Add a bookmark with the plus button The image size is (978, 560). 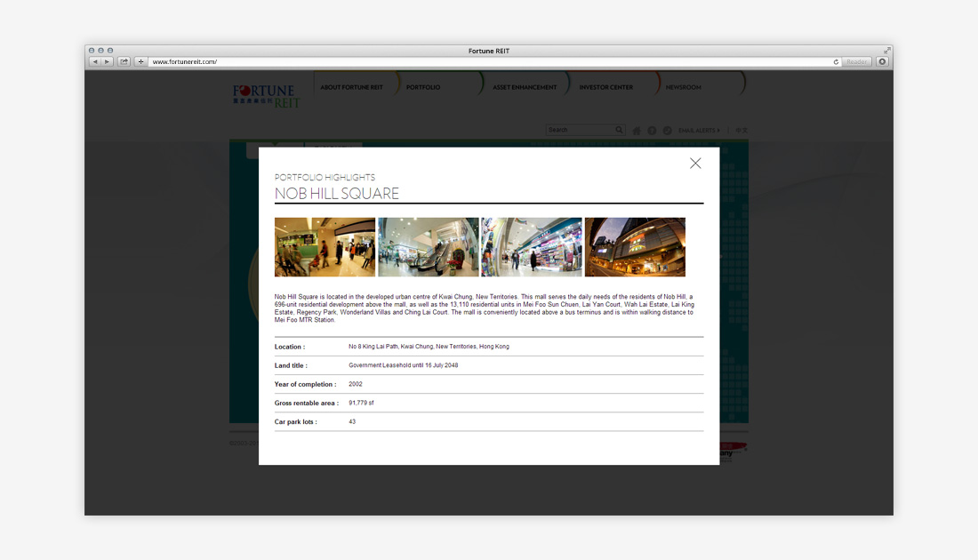click(141, 61)
